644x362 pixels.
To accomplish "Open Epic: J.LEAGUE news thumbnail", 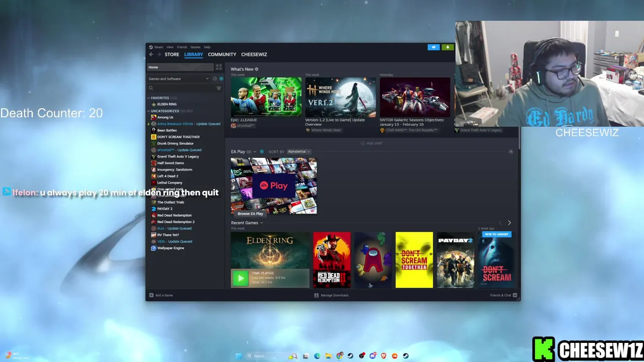I will pyautogui.click(x=266, y=97).
